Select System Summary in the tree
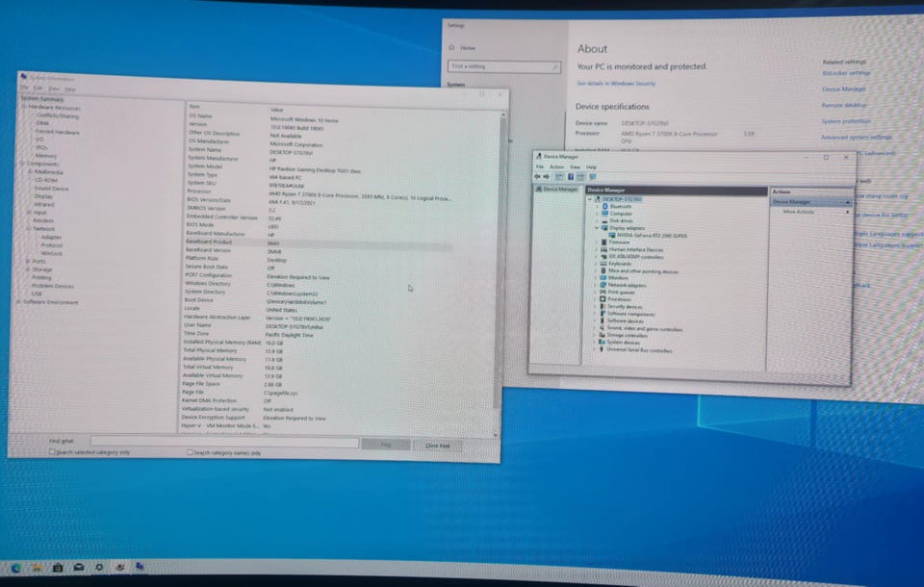Image resolution: width=924 pixels, height=587 pixels. [x=42, y=99]
